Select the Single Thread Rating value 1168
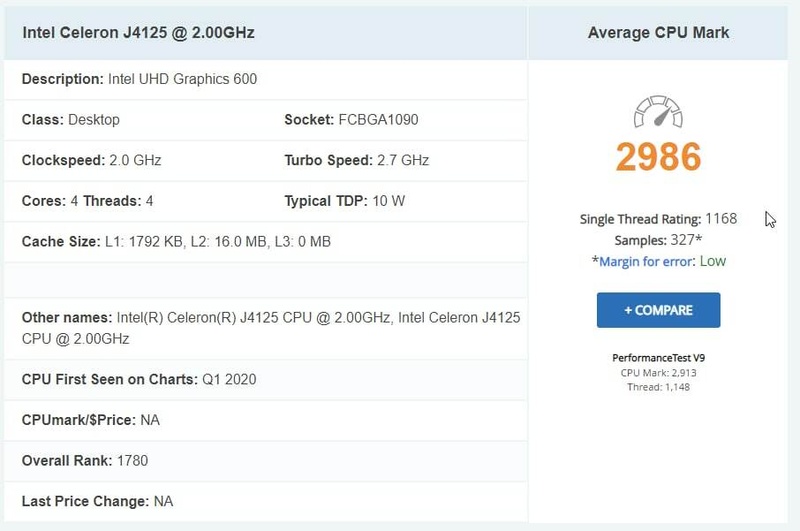The image size is (800, 531). click(721, 219)
